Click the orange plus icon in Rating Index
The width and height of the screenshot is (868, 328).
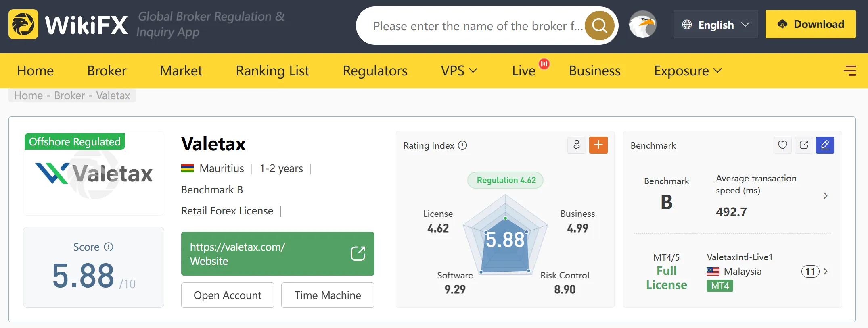[598, 145]
